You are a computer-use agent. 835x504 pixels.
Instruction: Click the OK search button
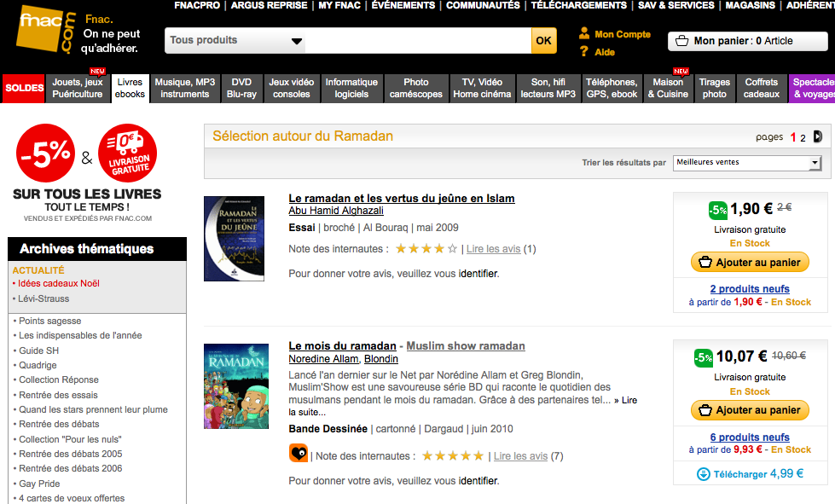pyautogui.click(x=543, y=40)
